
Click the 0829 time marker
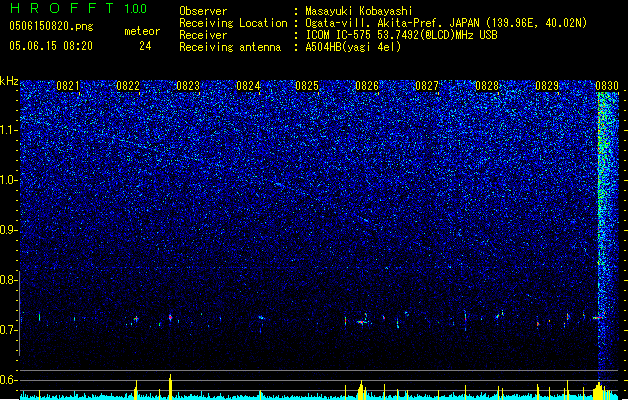coord(547,86)
